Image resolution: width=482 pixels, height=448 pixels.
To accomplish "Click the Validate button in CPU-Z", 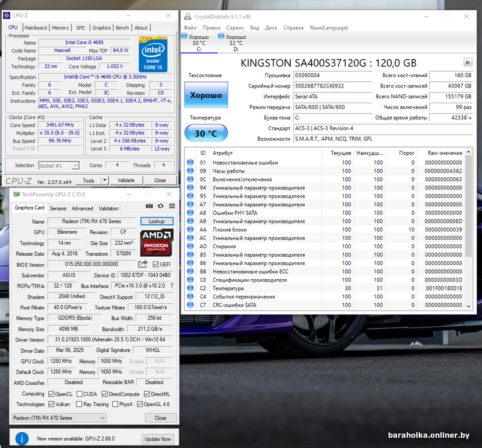I will click(126, 180).
